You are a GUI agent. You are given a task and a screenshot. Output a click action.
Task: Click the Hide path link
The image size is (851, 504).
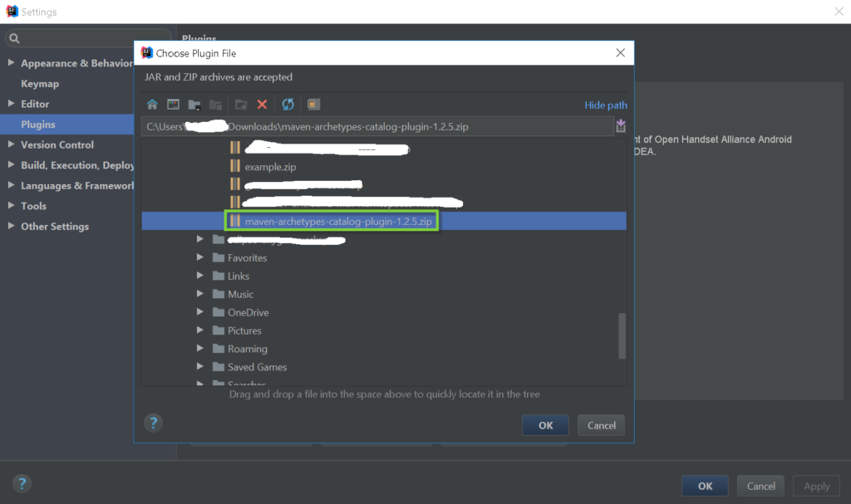pos(606,105)
